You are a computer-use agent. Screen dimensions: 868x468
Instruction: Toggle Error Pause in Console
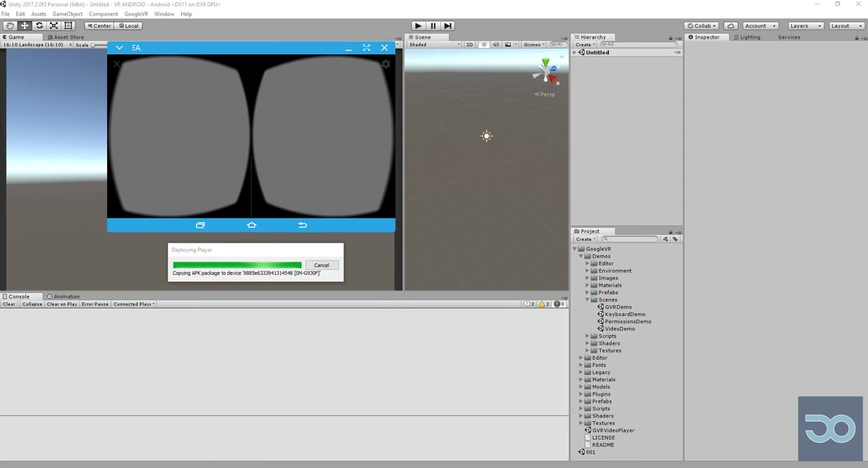point(95,304)
